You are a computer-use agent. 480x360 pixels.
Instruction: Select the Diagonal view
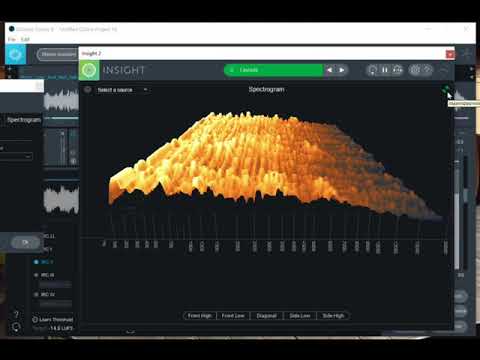click(266, 316)
